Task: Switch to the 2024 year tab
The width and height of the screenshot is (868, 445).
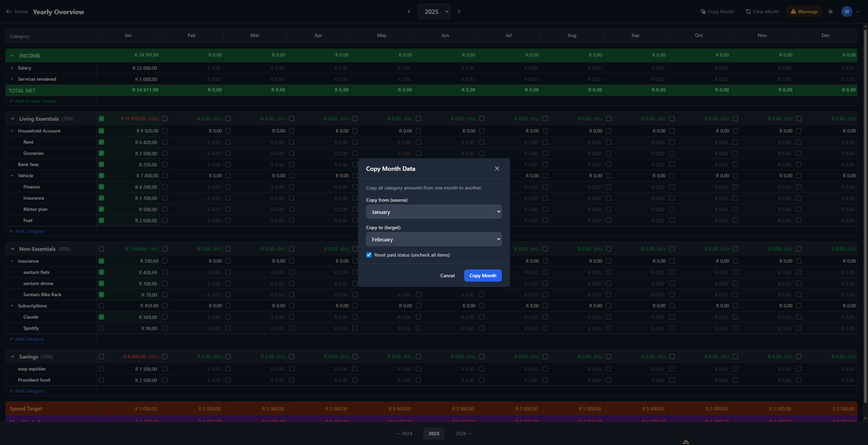Action: (404, 433)
